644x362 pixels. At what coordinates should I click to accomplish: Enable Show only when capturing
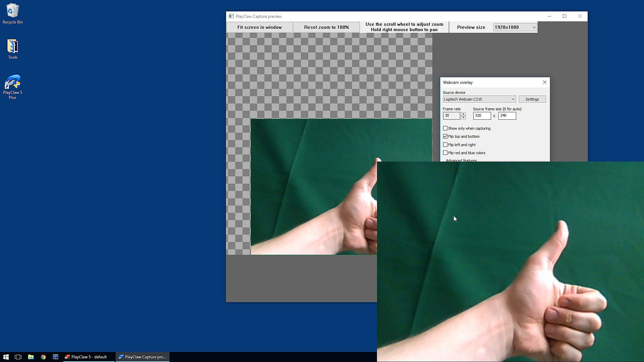pyautogui.click(x=445, y=128)
